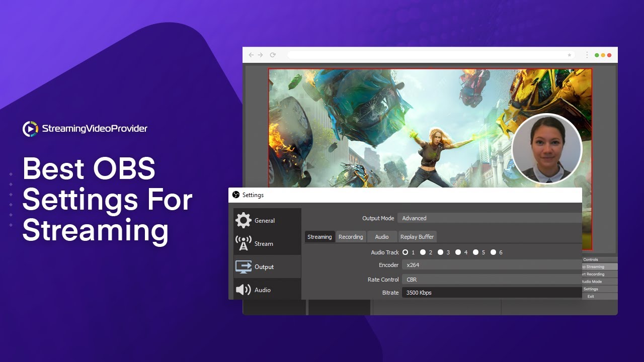Click the Settings button in Controls panel
The width and height of the screenshot is (644, 362).
coord(600,289)
